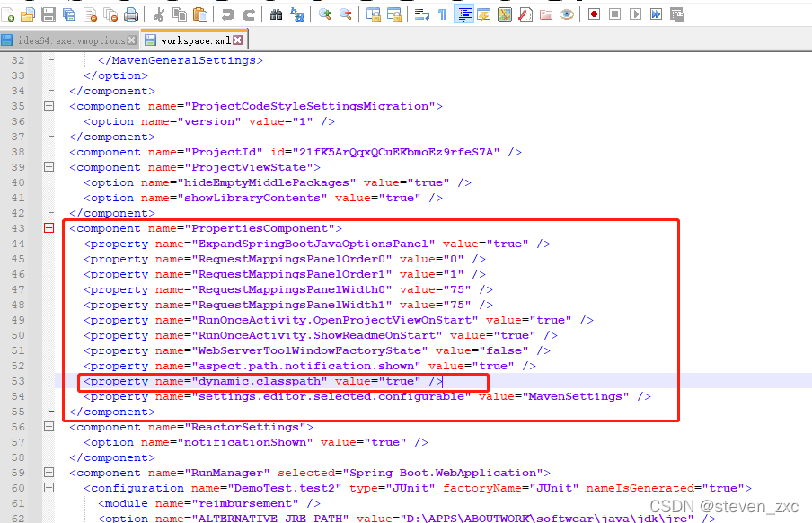Click "WebServerToolWindowFactoryState" property name
This screenshot has height=523, width=812.
[310, 350]
